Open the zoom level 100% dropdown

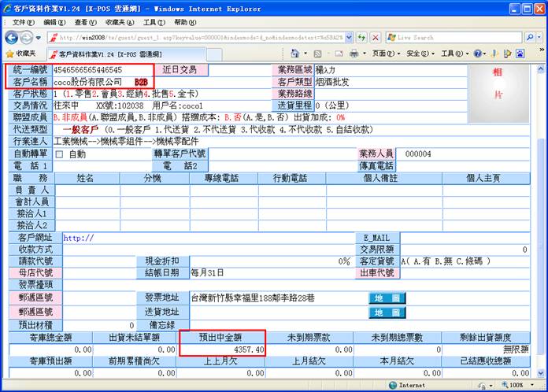[x=520, y=386]
